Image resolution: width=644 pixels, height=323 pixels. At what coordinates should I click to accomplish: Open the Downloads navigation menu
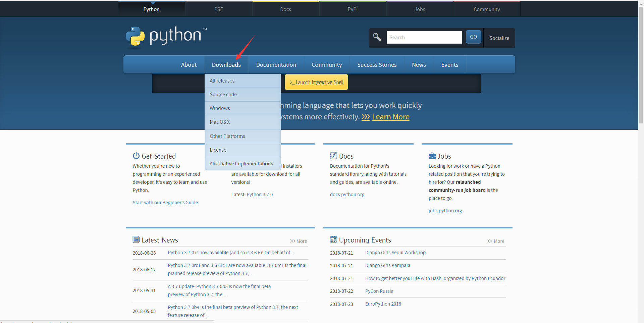click(226, 65)
